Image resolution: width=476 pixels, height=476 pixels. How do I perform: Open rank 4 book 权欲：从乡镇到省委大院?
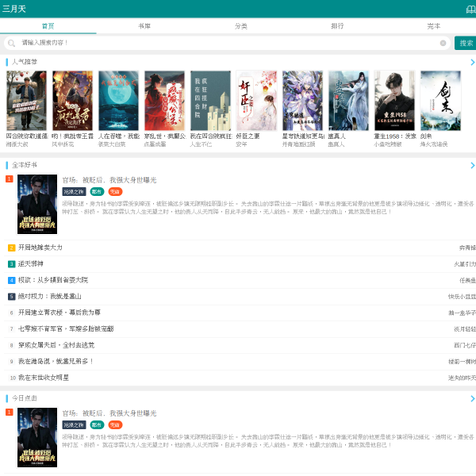click(x=53, y=280)
